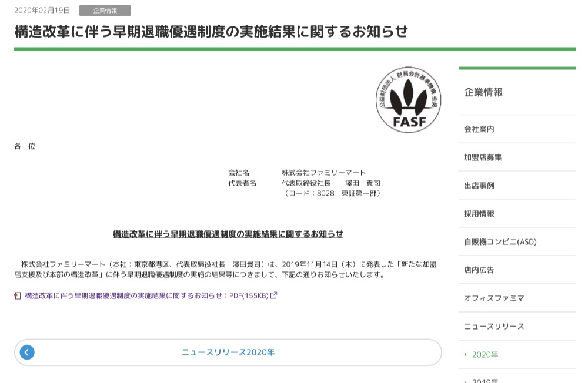Click the blue back arrow circle icon

click(27, 352)
